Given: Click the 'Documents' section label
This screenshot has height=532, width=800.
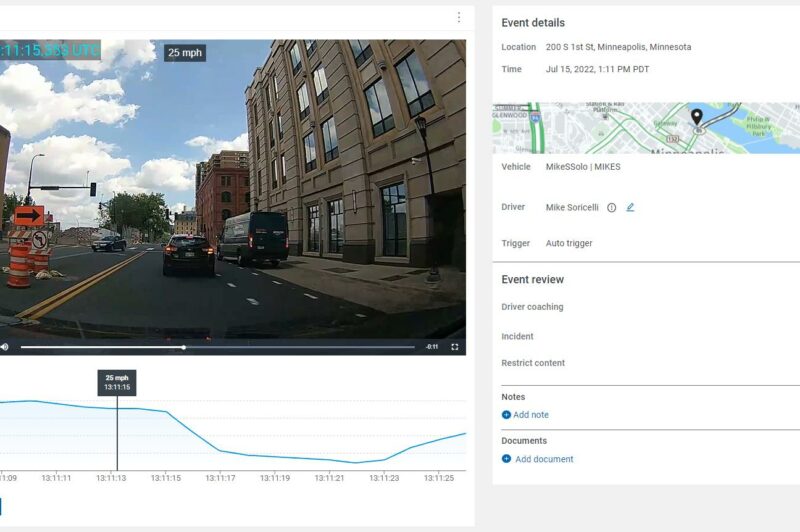Looking at the screenshot, I should (x=523, y=441).
